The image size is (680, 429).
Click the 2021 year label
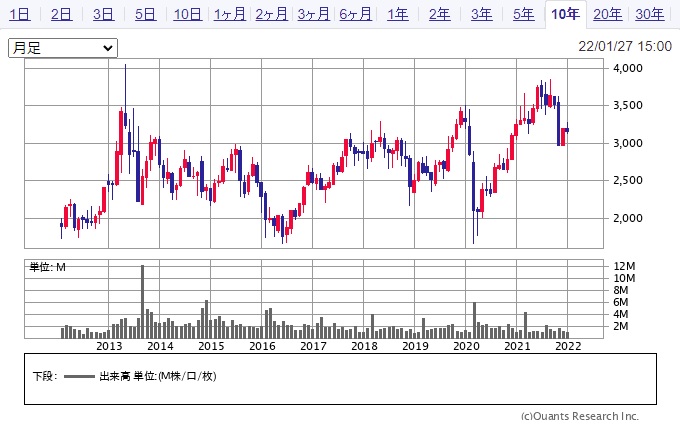(517, 346)
